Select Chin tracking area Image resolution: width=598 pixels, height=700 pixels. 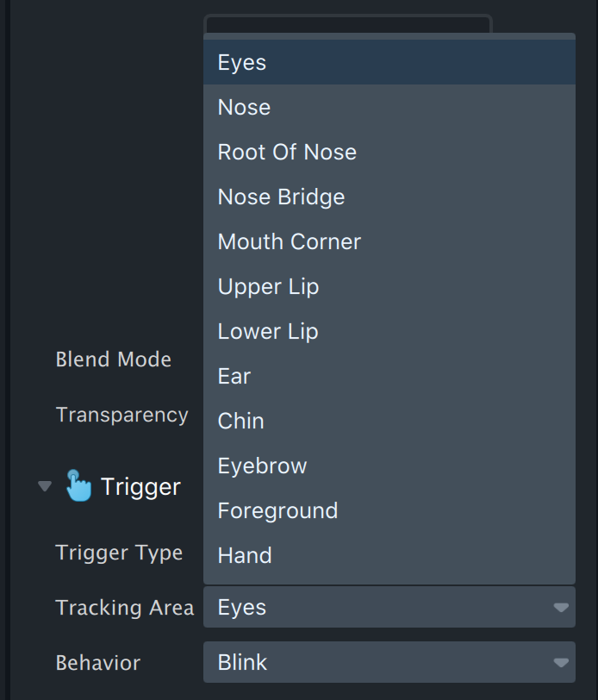pyautogui.click(x=389, y=421)
